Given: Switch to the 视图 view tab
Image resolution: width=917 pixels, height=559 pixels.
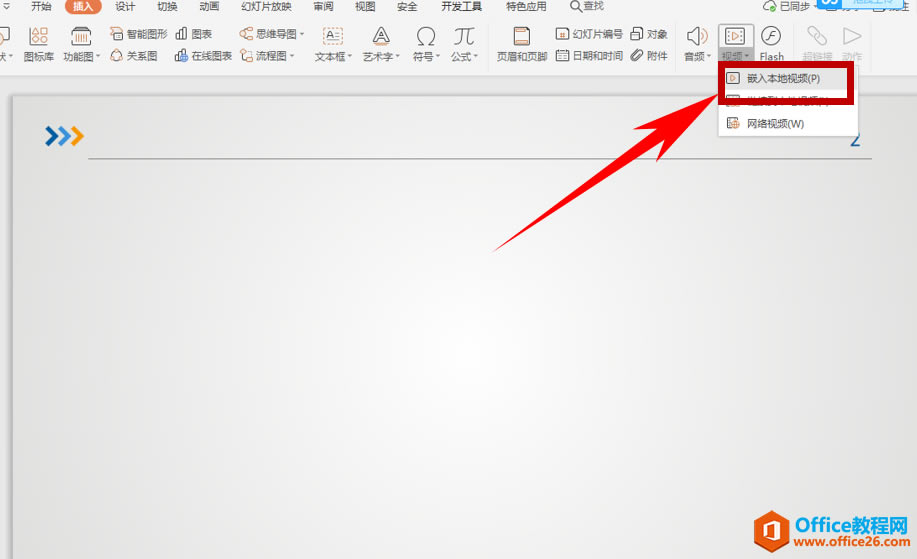Looking at the screenshot, I should tap(366, 6).
